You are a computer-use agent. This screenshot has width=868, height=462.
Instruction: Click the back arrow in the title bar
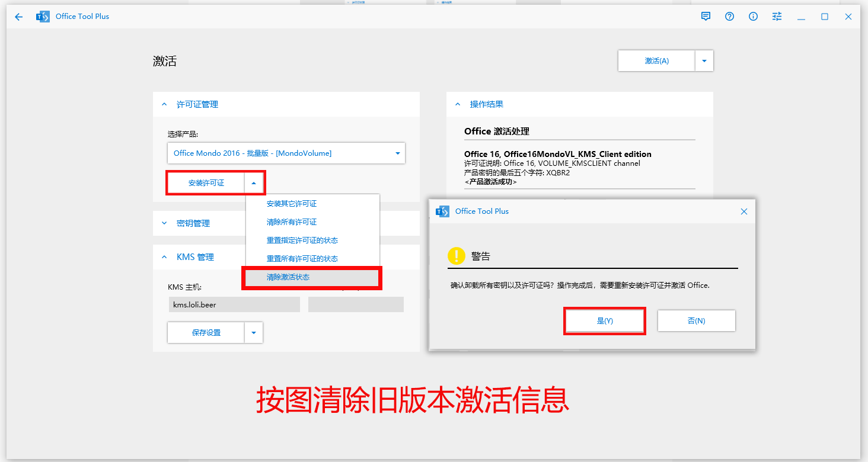click(18, 17)
